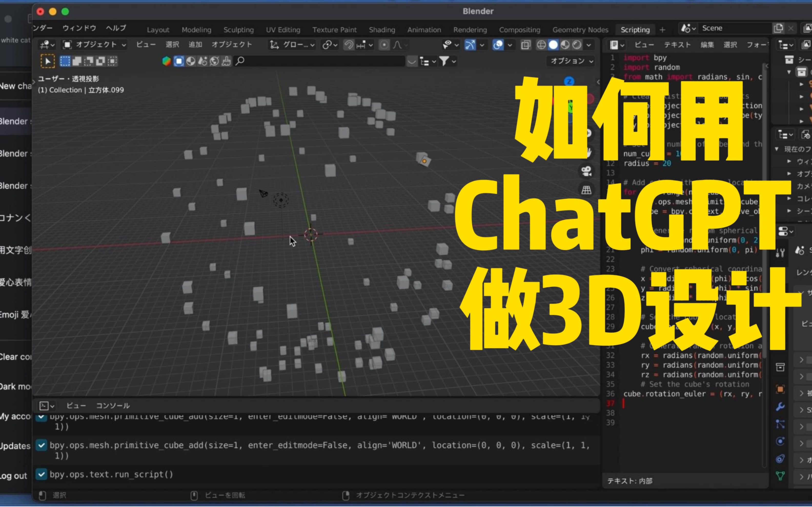
Task: Click the orange Object properties tab
Action: pos(780,389)
